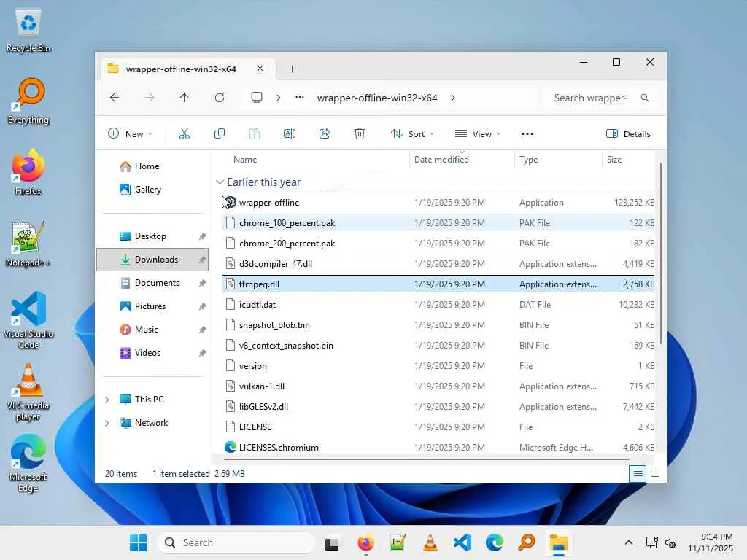The height and width of the screenshot is (560, 747).
Task: Click the horizontal scrollbar under file list
Action: pyautogui.click(x=426, y=459)
